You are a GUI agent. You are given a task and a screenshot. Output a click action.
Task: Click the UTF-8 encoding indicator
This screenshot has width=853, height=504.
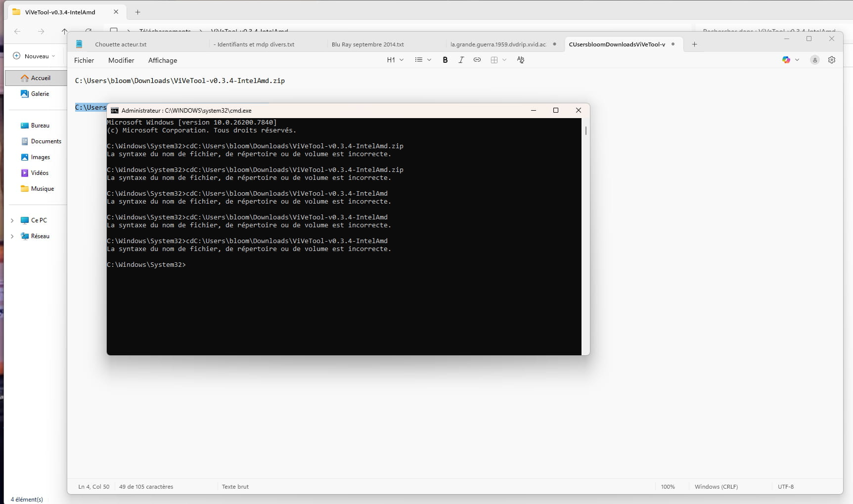click(x=786, y=487)
